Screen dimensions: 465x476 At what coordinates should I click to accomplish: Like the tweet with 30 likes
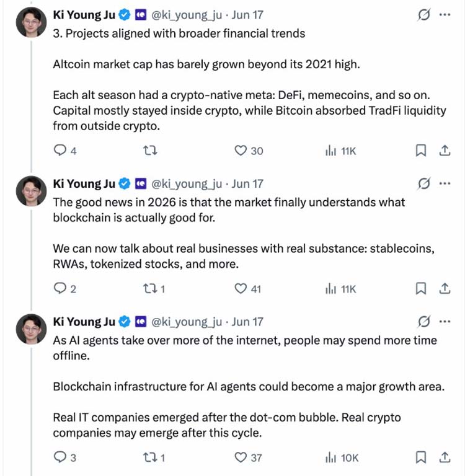coord(249,151)
